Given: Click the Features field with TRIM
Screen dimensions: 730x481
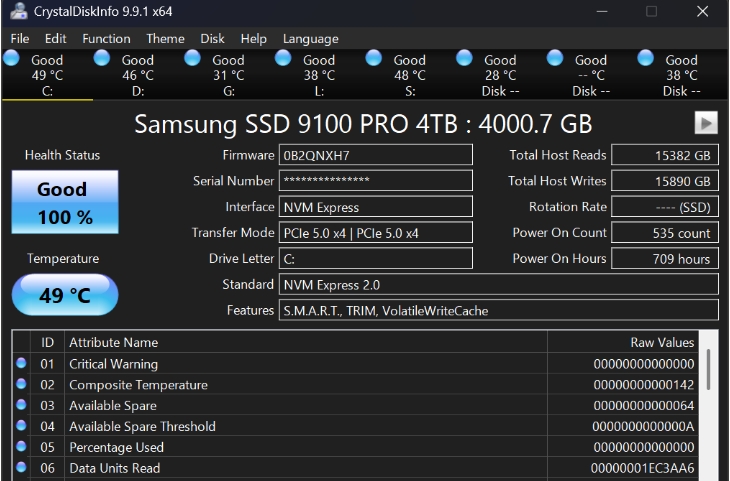Looking at the screenshot, I should pyautogui.click(x=499, y=310).
